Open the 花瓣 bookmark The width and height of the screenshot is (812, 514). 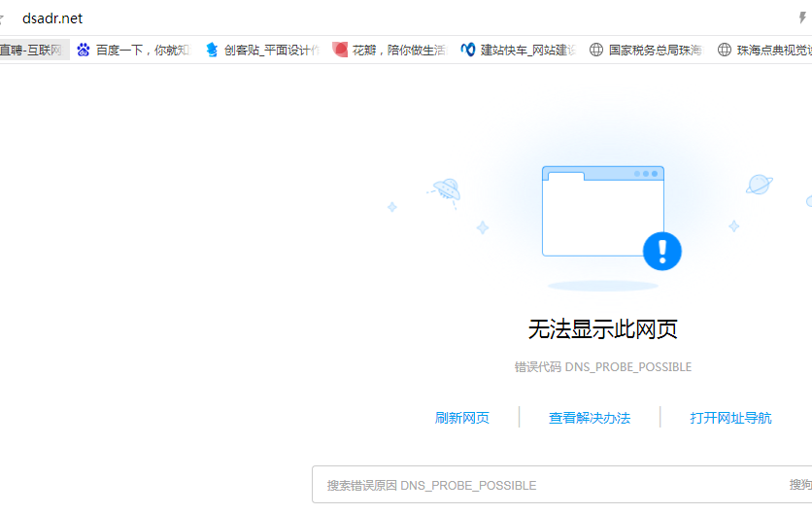pyautogui.click(x=389, y=50)
